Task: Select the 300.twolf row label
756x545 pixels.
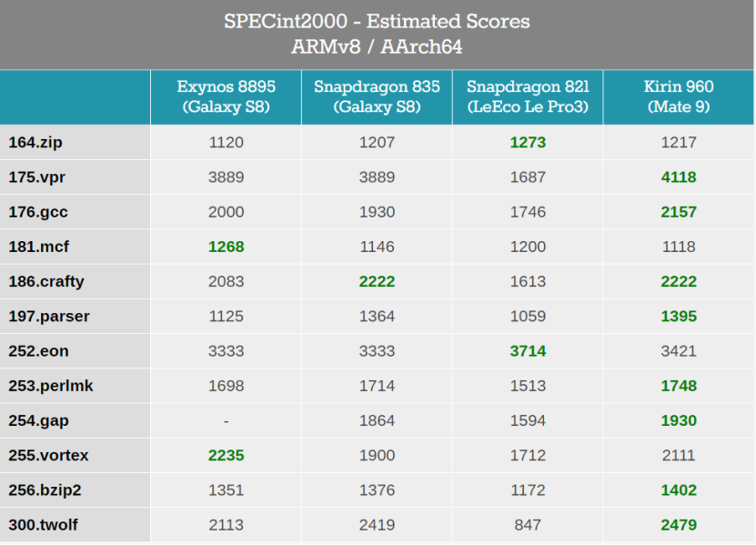Action: tap(44, 525)
